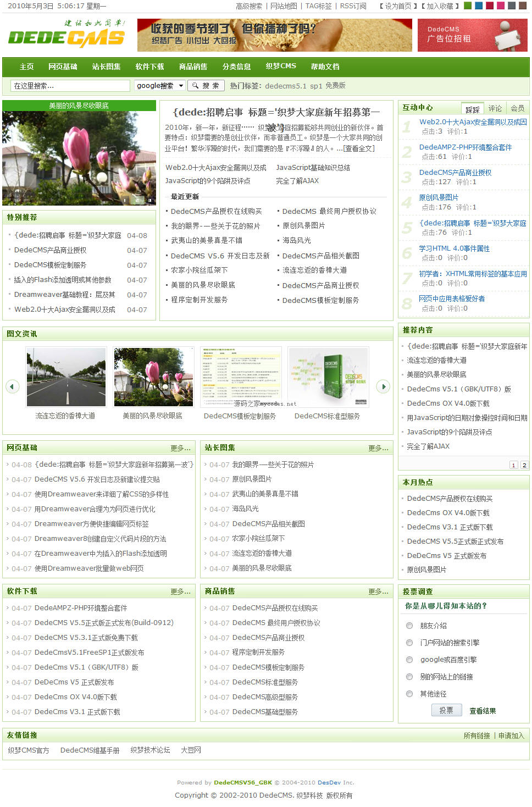Click 设为首页 link at top
Viewport: 532px width, 807px height.
[x=398, y=6]
